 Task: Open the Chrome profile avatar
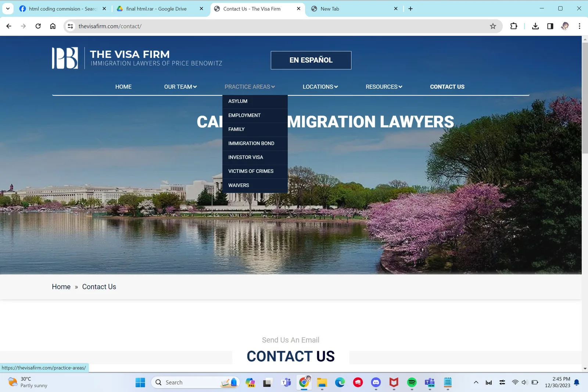[x=565, y=26]
